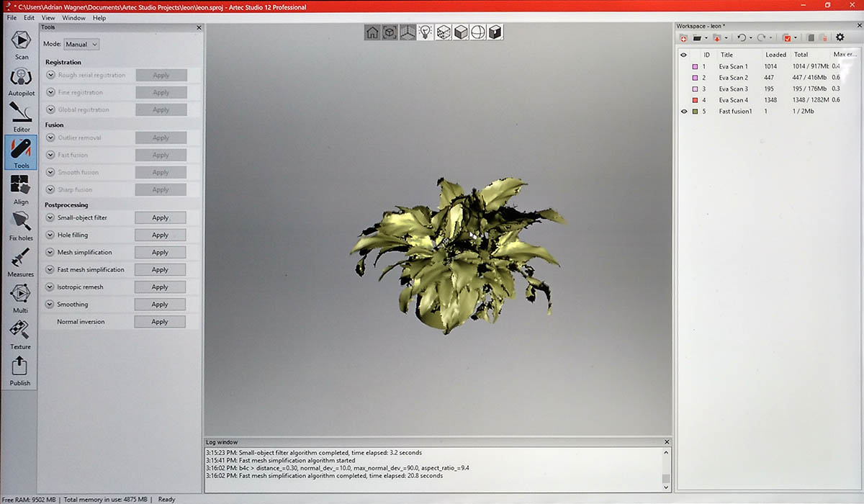Viewport: 864px width, 504px height.
Task: Expand Isotropic remesh settings
Action: [x=50, y=287]
